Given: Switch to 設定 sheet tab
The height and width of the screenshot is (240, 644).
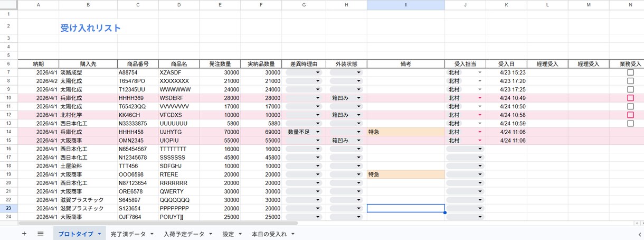Looking at the screenshot, I should (228, 234).
